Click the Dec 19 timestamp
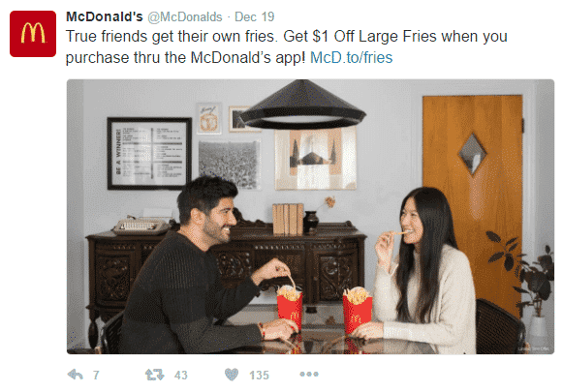 tap(254, 16)
